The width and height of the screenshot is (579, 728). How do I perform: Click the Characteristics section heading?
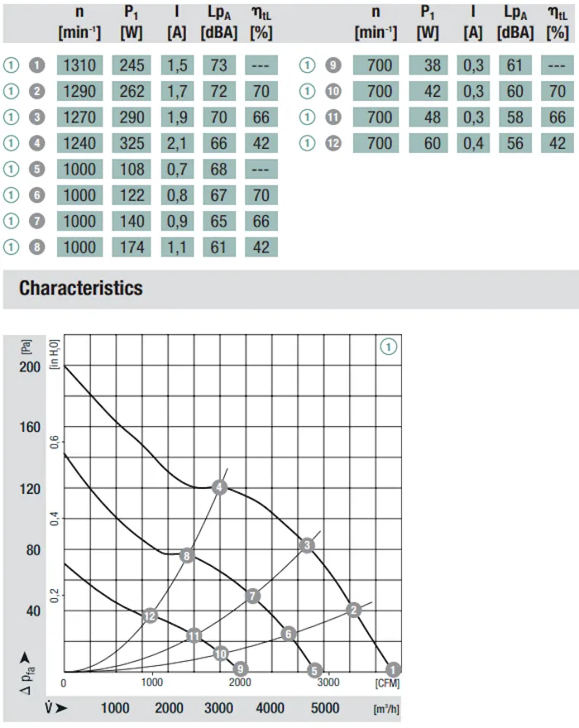81,288
